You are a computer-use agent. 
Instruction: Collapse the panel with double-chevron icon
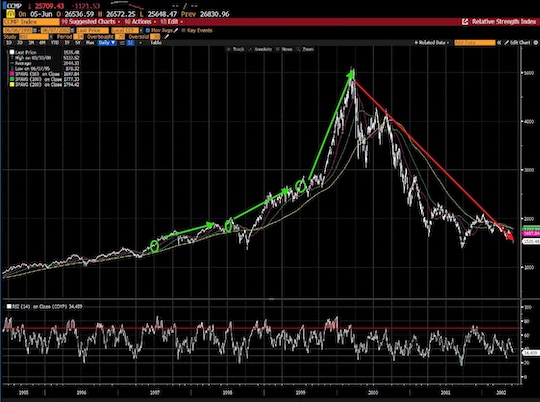[499, 43]
